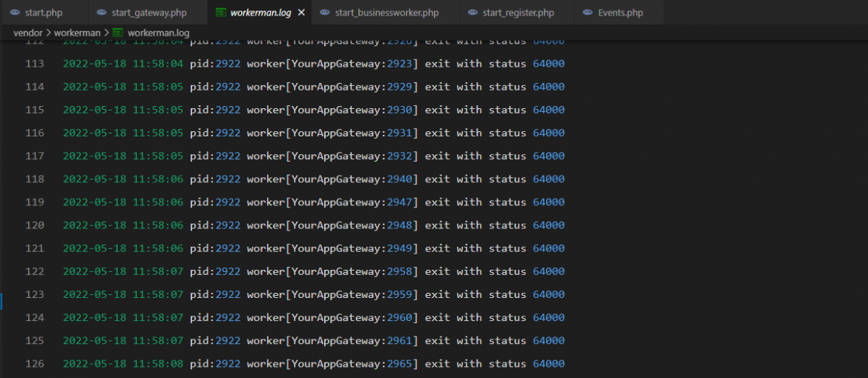
Task: Click worker id 2960 on line 124
Action: (400, 317)
